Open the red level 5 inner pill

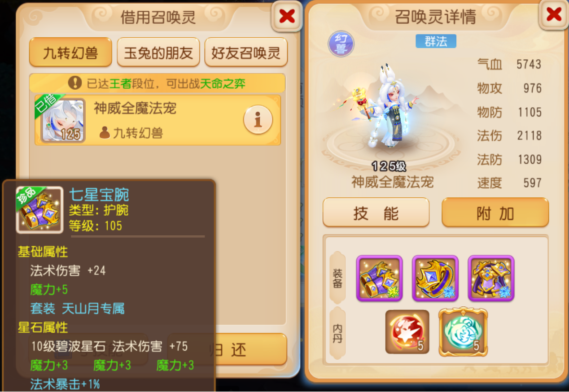pos(407,332)
